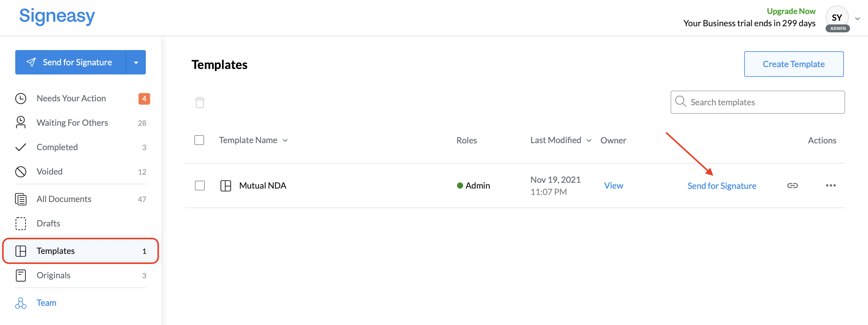Screen dimensions: 868x325
Task: Copy link icon for Mutual NDA
Action: 792,186
